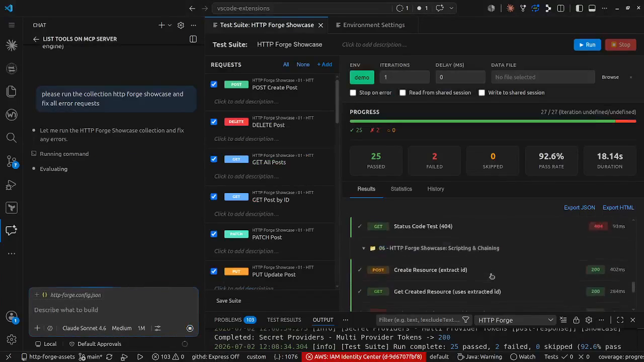Open the hamburger application menu
This screenshot has height=362, width=644.
point(12,25)
